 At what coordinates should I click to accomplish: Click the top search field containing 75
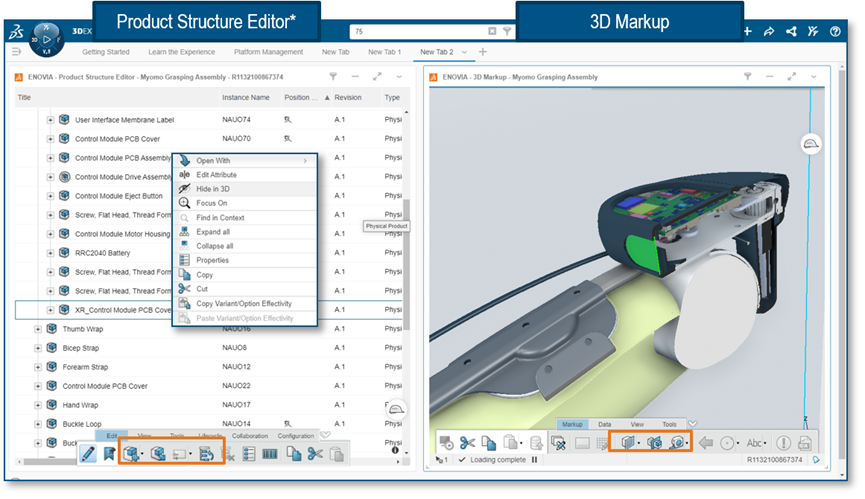[x=418, y=31]
